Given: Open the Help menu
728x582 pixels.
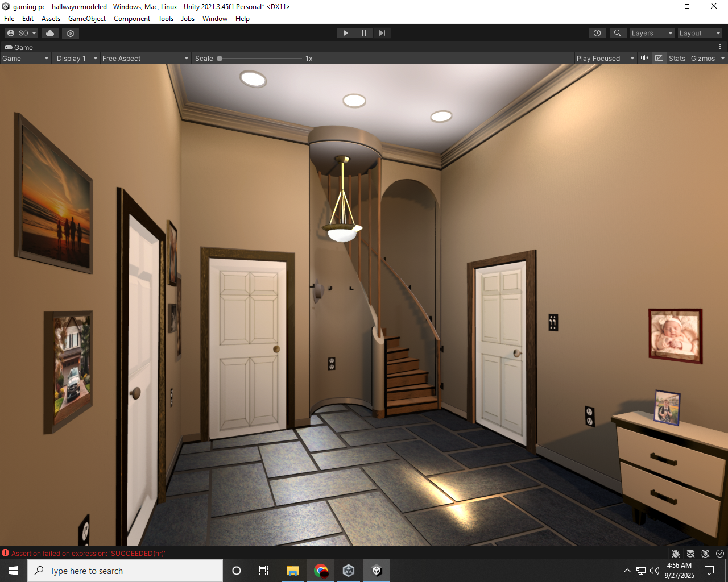Looking at the screenshot, I should (242, 19).
